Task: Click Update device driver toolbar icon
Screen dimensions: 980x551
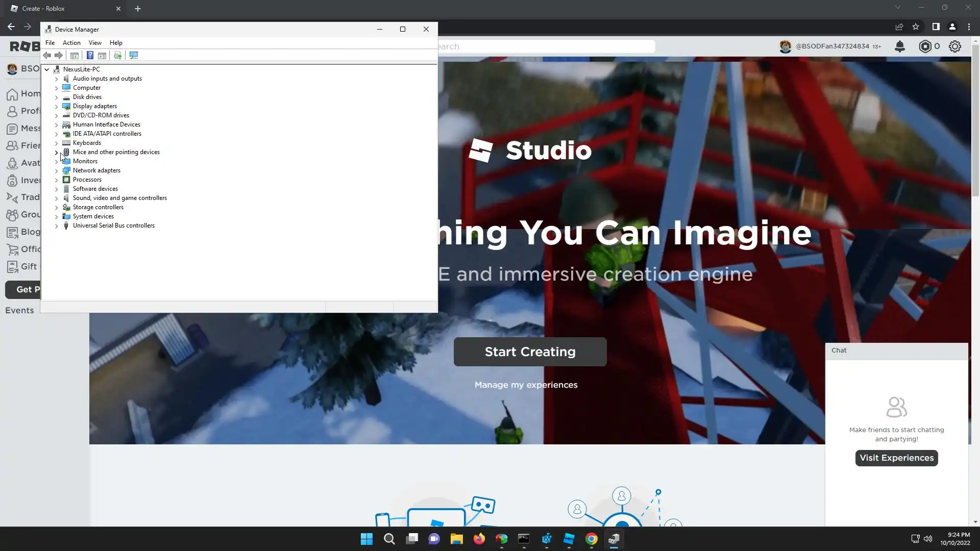Action: pyautogui.click(x=117, y=55)
